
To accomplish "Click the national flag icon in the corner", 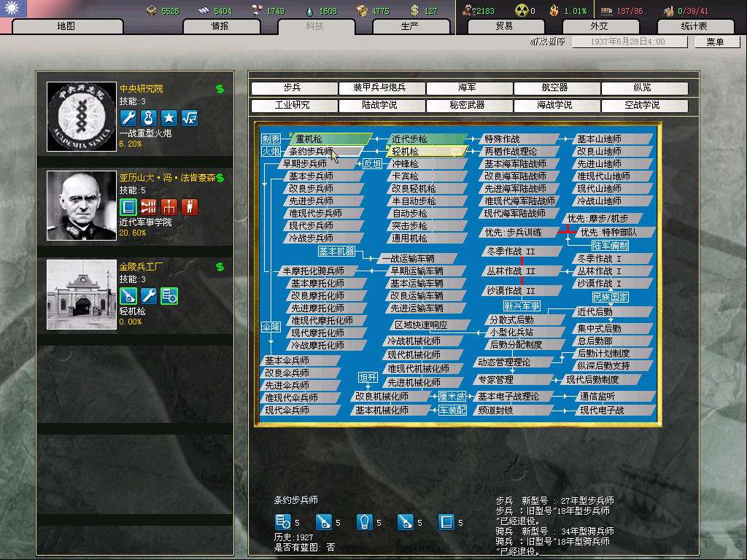I will pyautogui.click(x=12, y=9).
